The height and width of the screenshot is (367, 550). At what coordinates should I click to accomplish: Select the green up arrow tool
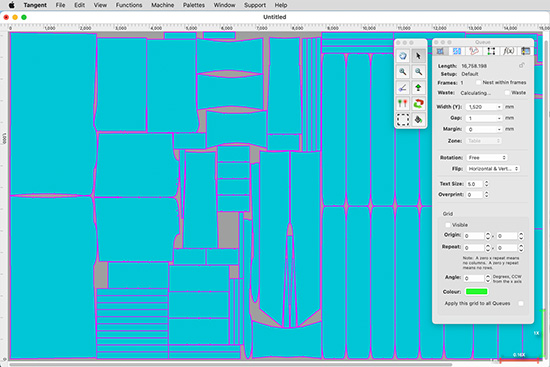[418, 88]
